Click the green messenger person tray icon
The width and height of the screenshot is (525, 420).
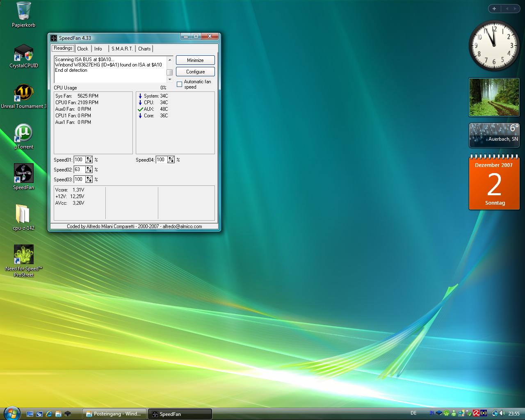pyautogui.click(x=454, y=413)
